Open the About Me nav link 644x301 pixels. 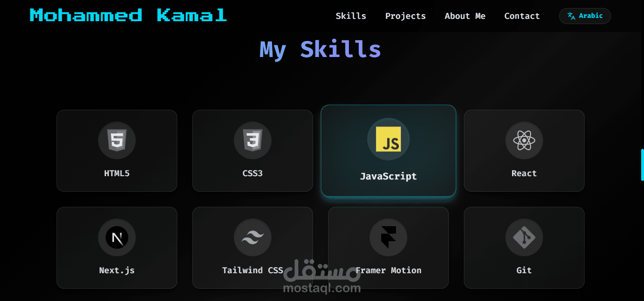(x=465, y=16)
